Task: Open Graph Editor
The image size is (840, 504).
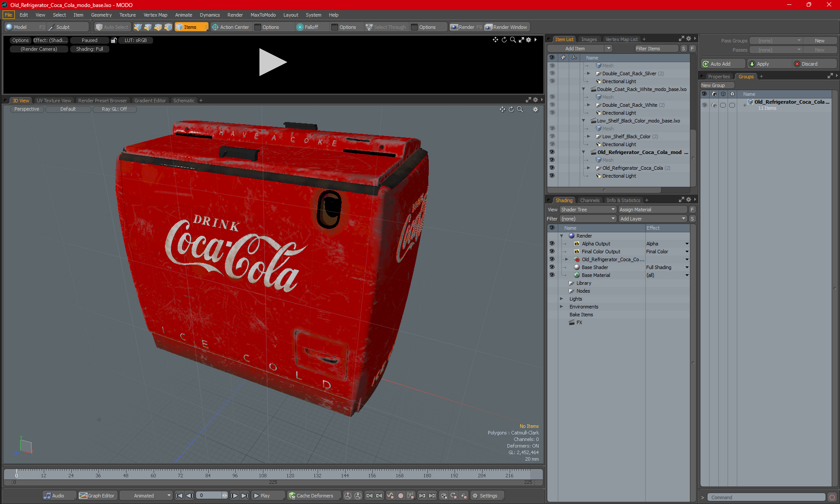Action: [x=97, y=496]
